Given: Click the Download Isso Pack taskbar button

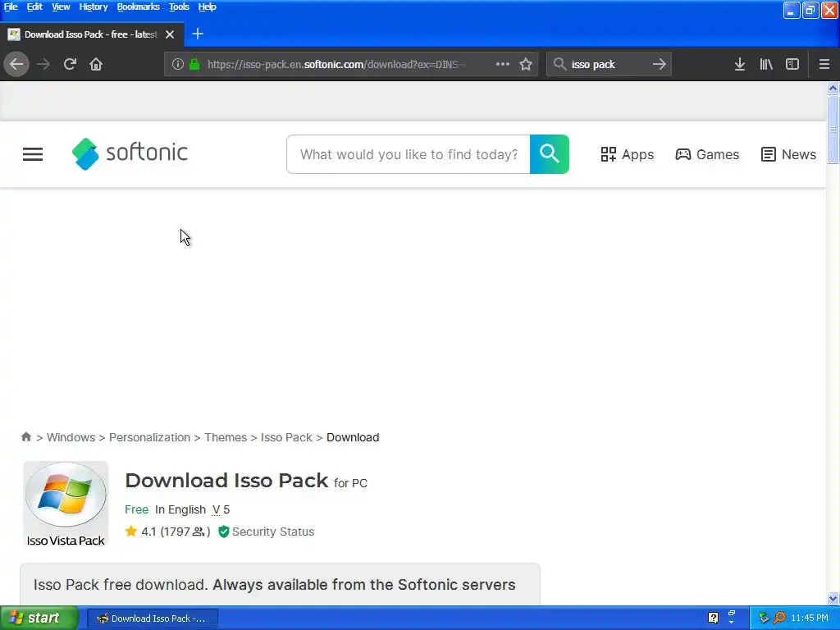Looking at the screenshot, I should (152, 619).
